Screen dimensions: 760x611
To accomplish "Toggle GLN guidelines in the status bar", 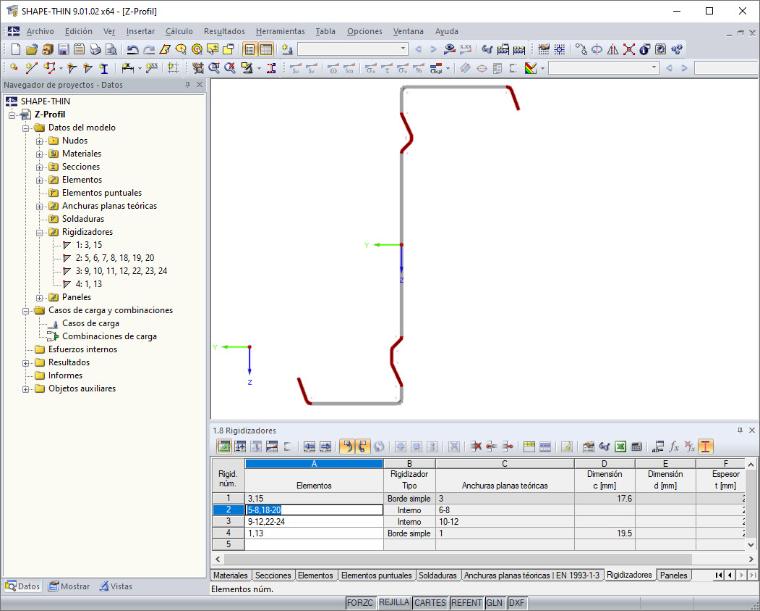I will [494, 603].
